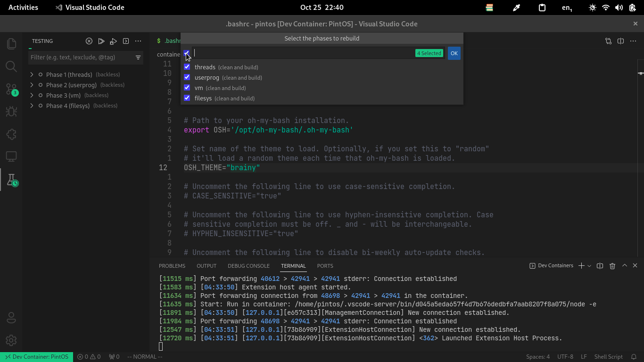Expand Phase 1 (threads) test node
Image resolution: width=644 pixels, height=362 pixels.
pos(32,74)
